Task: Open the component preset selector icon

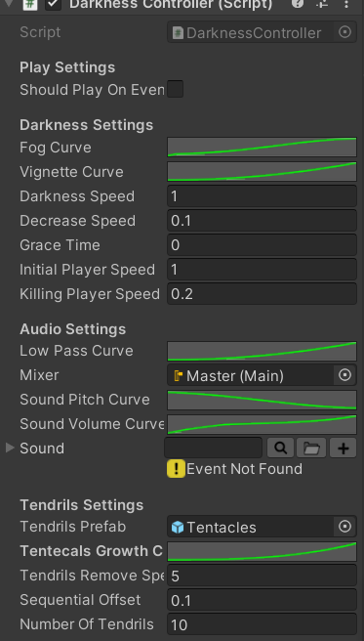Action: (322, 4)
